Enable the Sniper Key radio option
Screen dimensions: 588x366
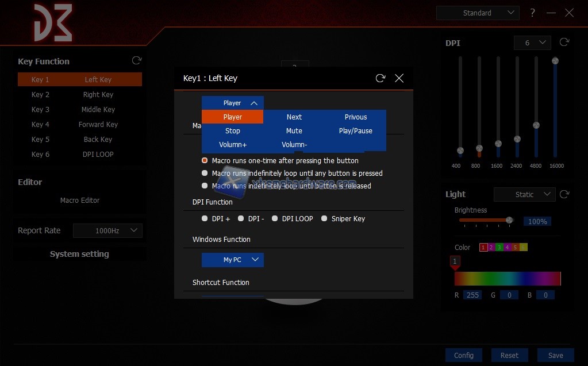click(x=324, y=219)
